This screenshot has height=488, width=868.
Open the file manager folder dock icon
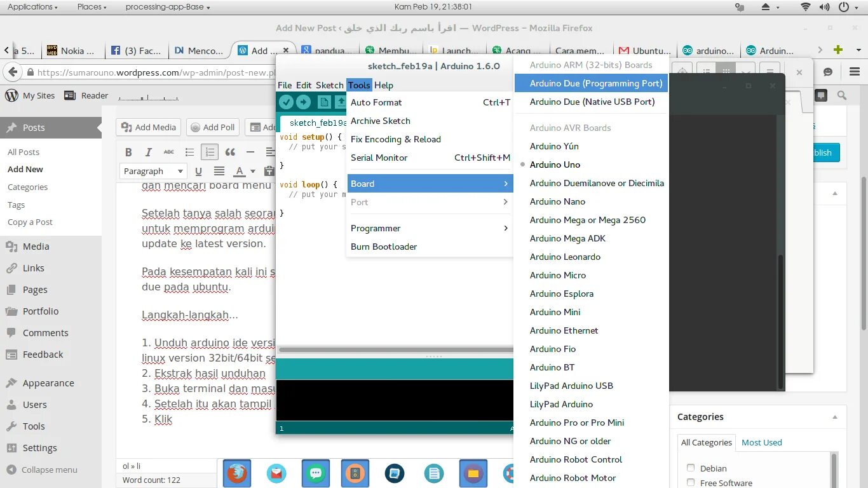(473, 473)
